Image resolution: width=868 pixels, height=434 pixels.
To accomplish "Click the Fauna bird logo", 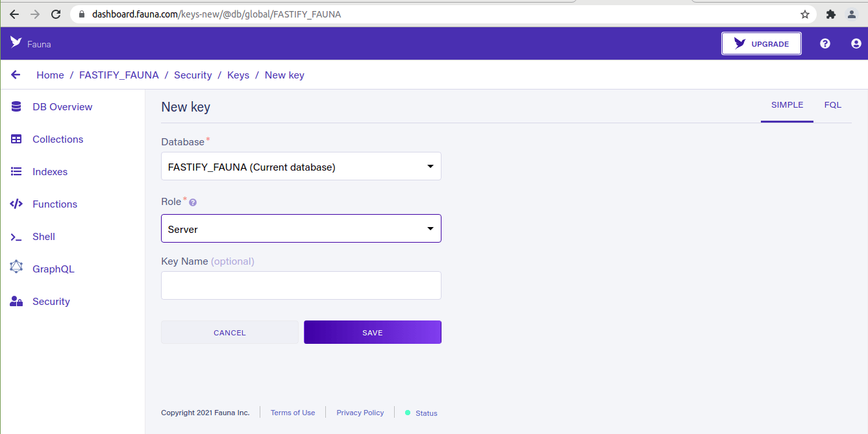I will (16, 43).
